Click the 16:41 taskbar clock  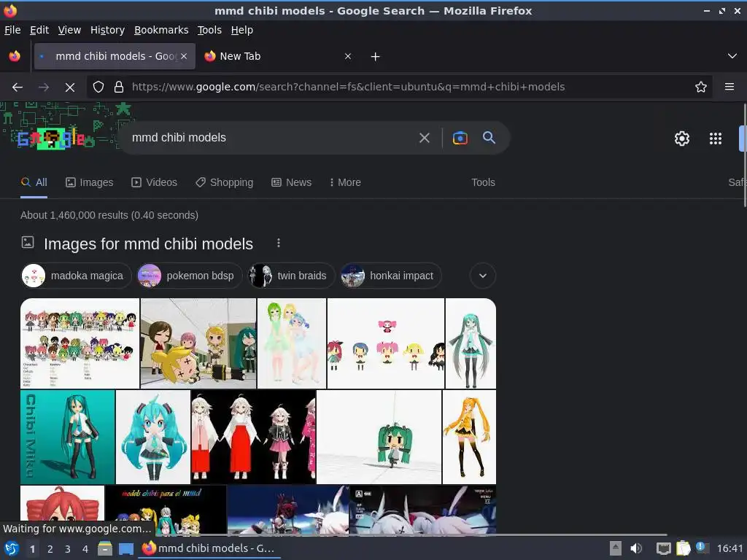tap(729, 549)
